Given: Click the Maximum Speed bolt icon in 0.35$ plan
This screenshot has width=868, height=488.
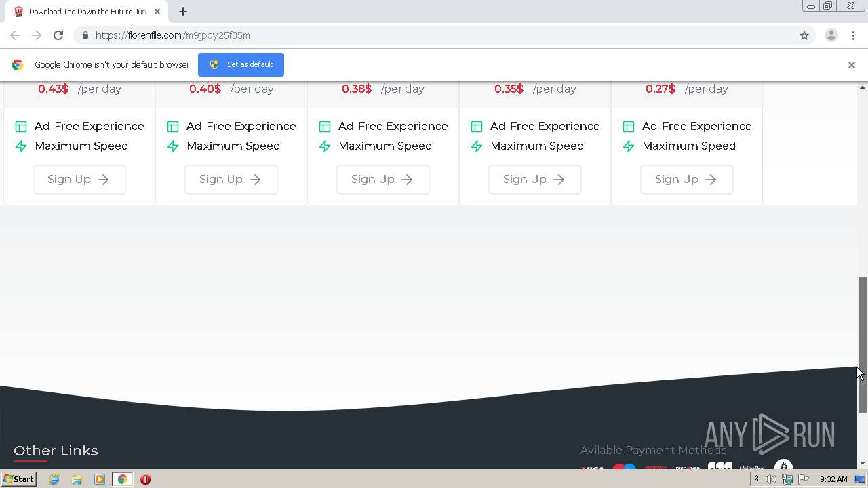Looking at the screenshot, I should pos(477,146).
